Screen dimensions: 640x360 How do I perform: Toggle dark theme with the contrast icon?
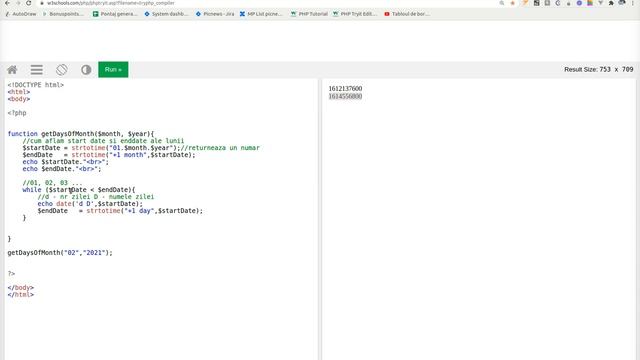tap(86, 70)
